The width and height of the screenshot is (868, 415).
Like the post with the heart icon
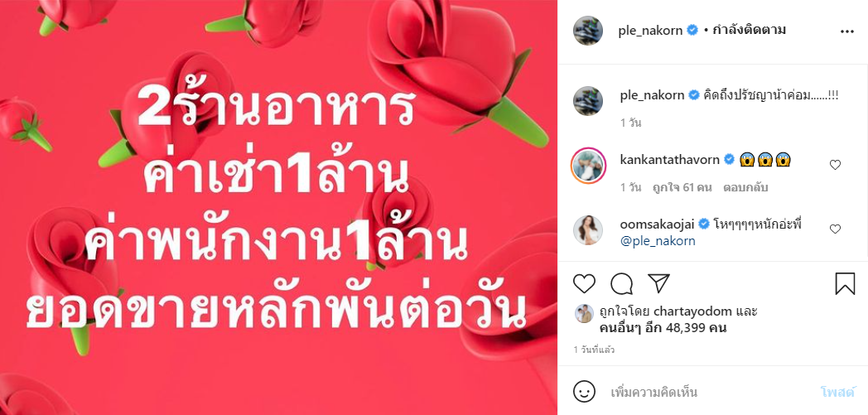click(584, 283)
